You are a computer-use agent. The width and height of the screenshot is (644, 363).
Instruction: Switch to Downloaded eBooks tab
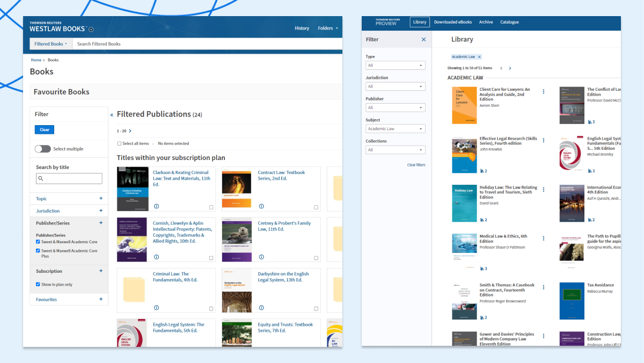tap(453, 23)
